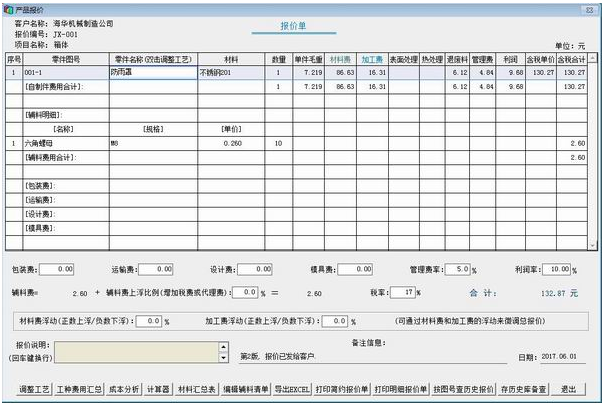Click 打印简约报价单 button

click(x=342, y=389)
